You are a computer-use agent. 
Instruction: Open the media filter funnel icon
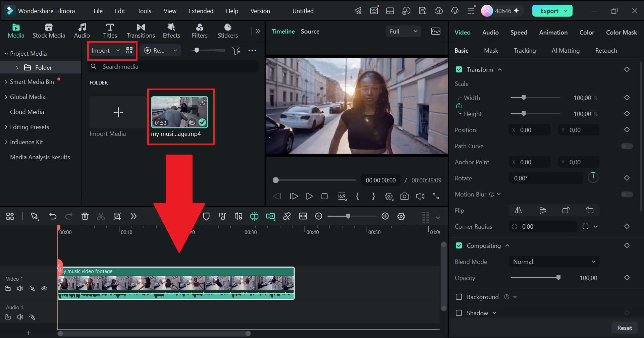(x=236, y=50)
